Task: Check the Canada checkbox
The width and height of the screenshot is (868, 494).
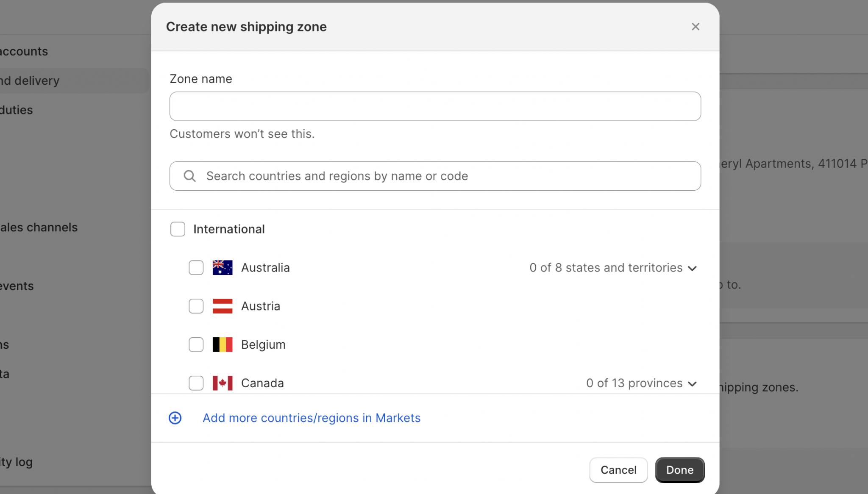Action: [x=196, y=383]
